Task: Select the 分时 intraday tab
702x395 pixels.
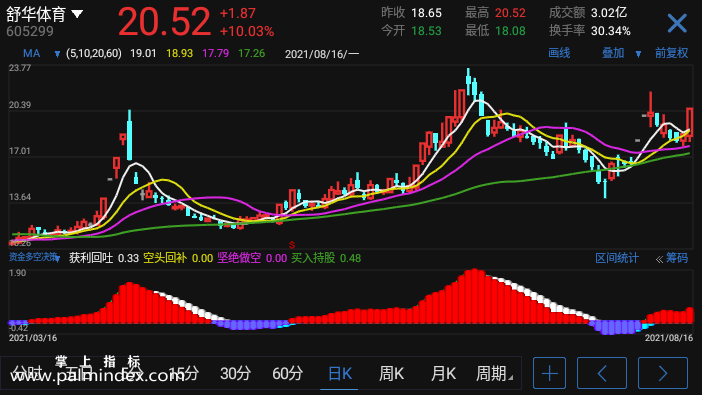Action: 26,373
